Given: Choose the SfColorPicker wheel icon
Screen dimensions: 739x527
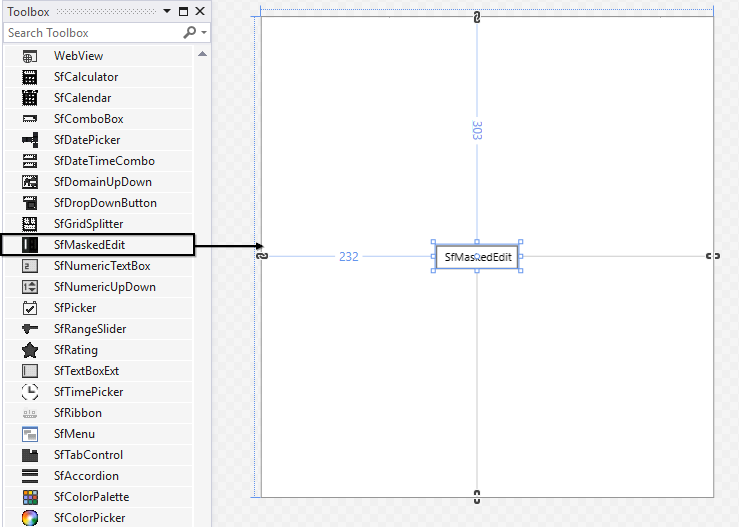Looking at the screenshot, I should 30,518.
